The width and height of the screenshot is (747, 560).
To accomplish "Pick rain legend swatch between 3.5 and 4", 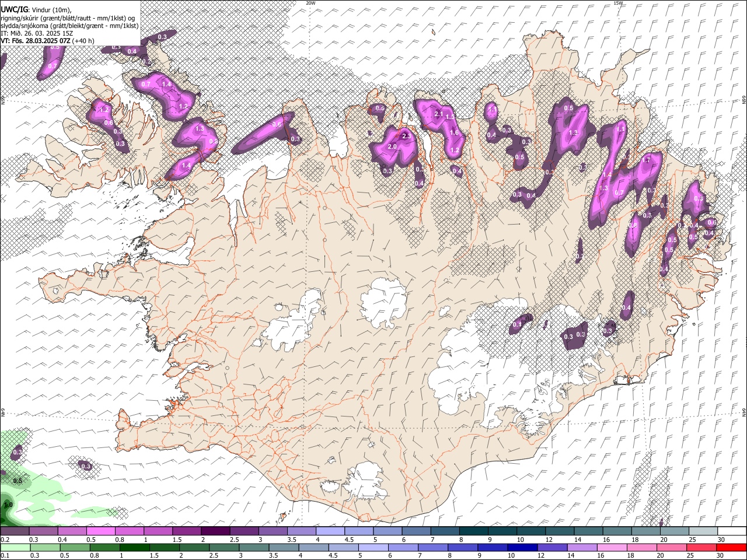I will pos(284,547).
